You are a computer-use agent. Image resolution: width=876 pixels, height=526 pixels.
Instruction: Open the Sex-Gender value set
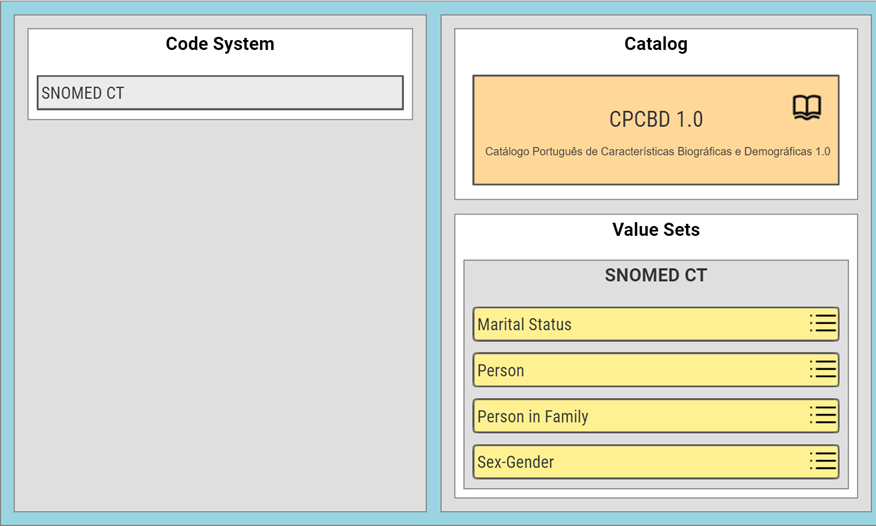(656, 462)
